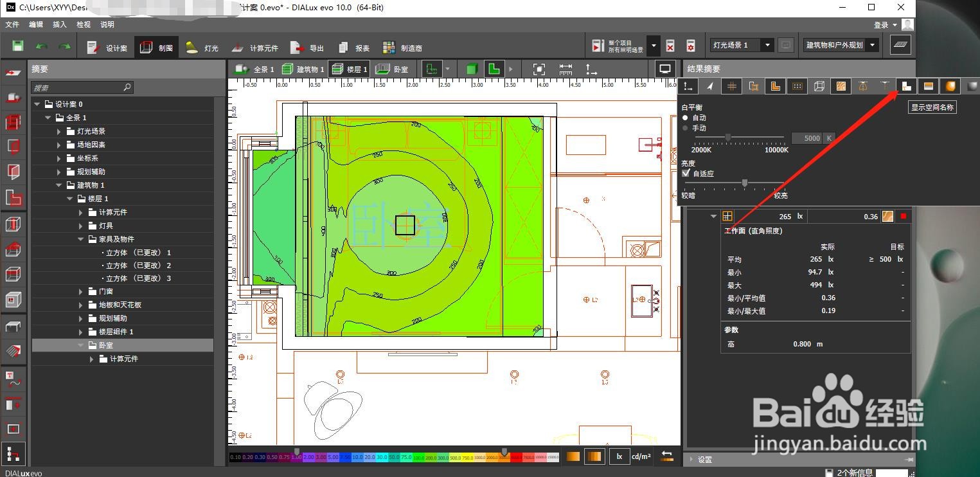980x477 pixels.
Task: Switch display unit to lx
Action: [619, 456]
